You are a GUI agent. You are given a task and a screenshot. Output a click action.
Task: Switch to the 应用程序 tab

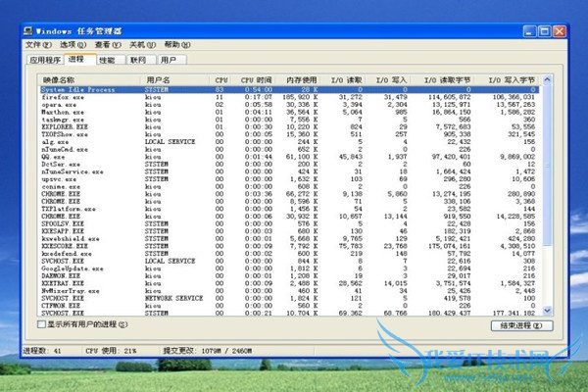[45, 60]
